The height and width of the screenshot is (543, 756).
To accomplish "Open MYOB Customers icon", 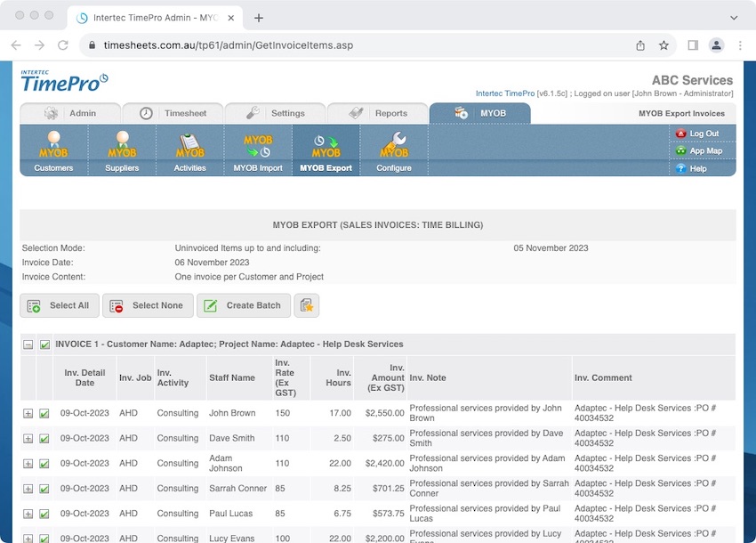I will 53,145.
